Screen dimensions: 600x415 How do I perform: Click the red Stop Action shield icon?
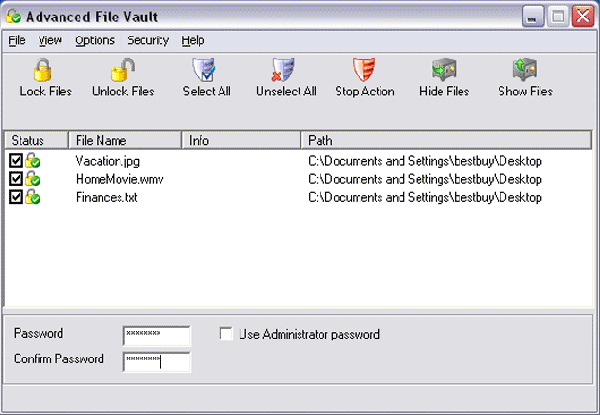364,70
